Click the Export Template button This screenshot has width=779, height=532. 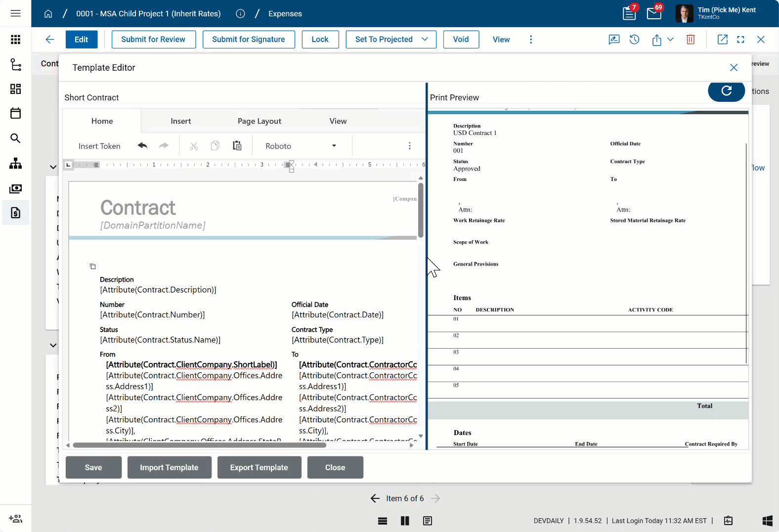[x=259, y=468]
